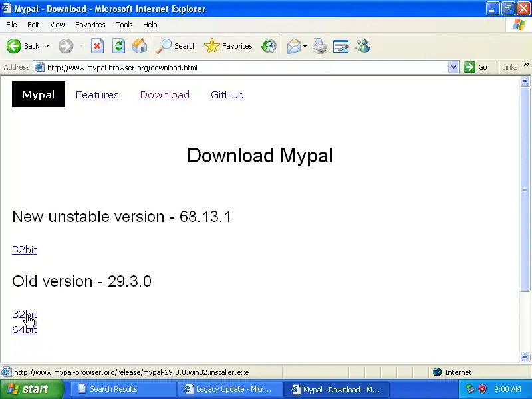Click the Print icon
Viewport: 532px width, 399px height.
coord(320,46)
